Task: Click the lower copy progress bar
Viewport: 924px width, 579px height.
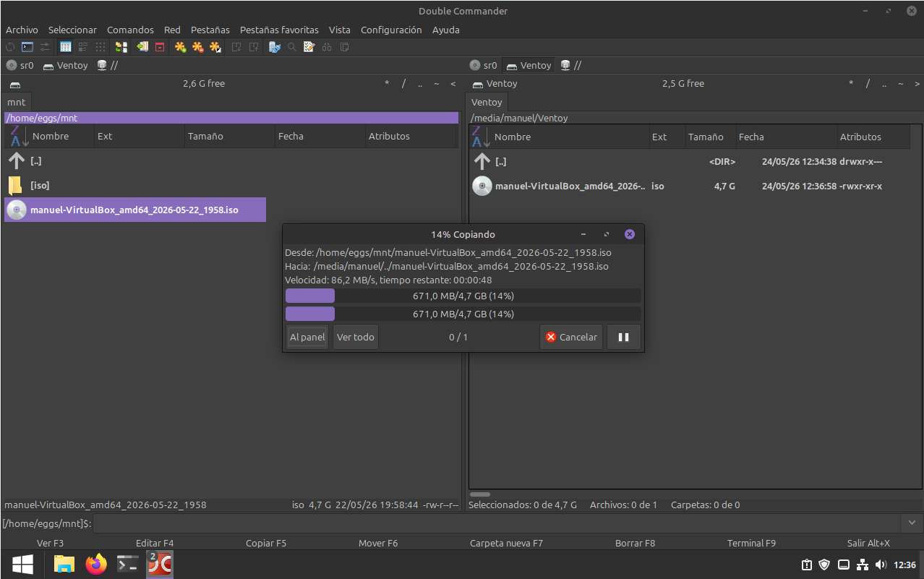Action: tap(463, 314)
